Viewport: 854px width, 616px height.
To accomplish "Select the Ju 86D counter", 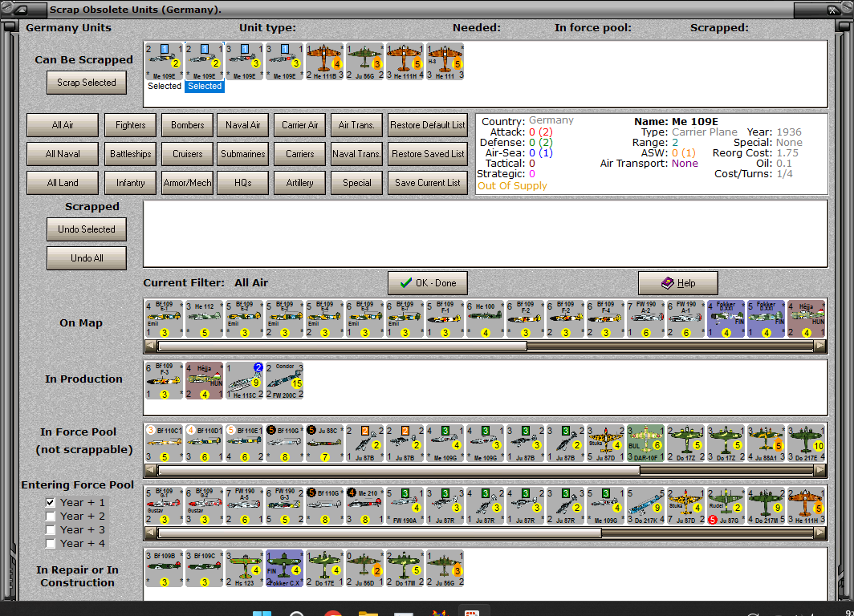I will (x=365, y=568).
